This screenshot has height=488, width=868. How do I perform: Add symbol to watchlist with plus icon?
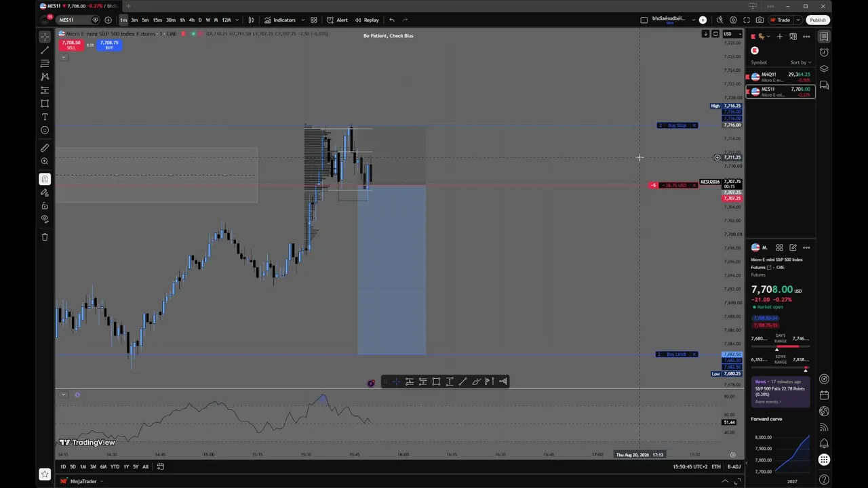(780, 37)
